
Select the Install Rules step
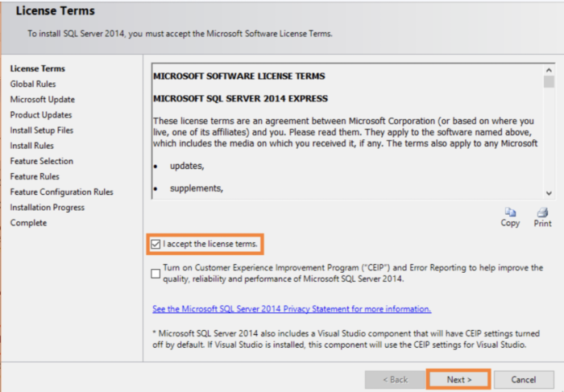(31, 146)
